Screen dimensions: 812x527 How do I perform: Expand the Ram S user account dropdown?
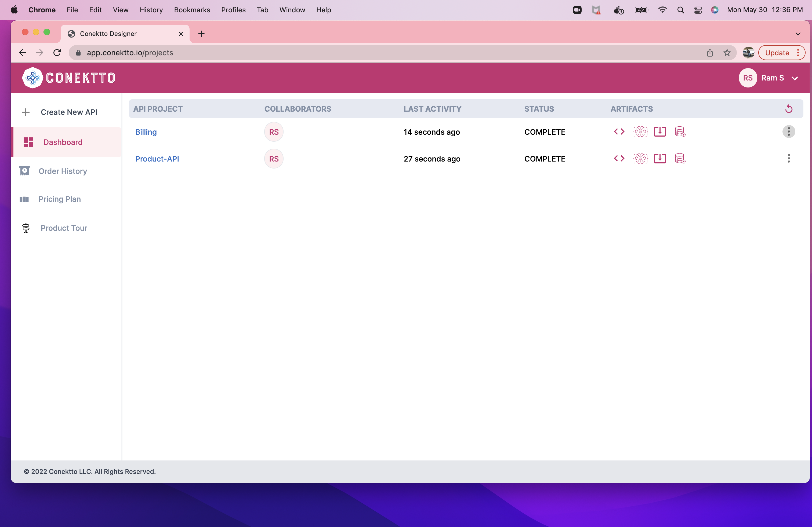795,78
